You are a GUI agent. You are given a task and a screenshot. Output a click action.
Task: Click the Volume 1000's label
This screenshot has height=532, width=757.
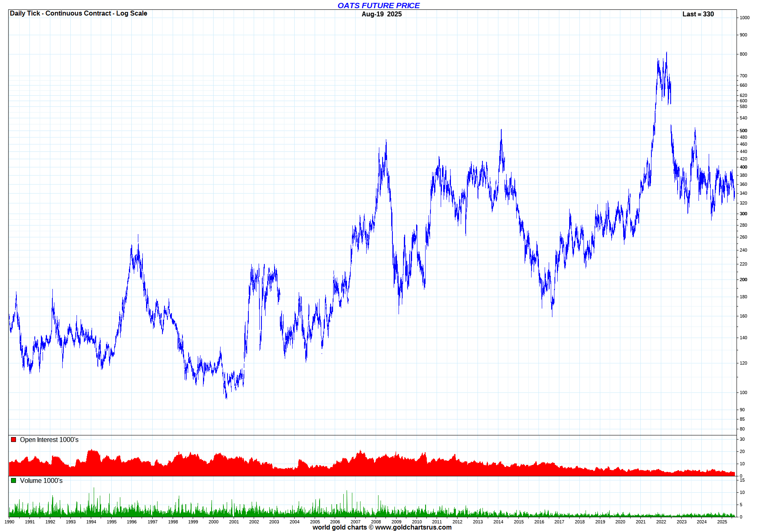(x=41, y=480)
